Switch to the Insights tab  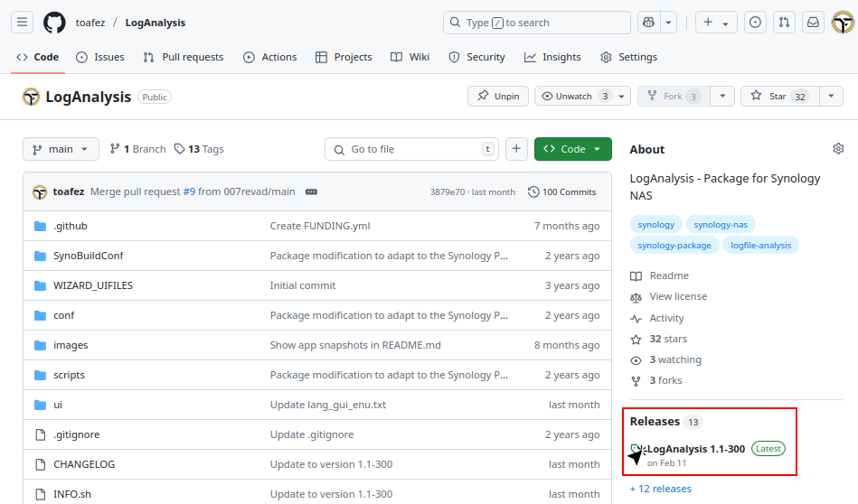tap(552, 57)
